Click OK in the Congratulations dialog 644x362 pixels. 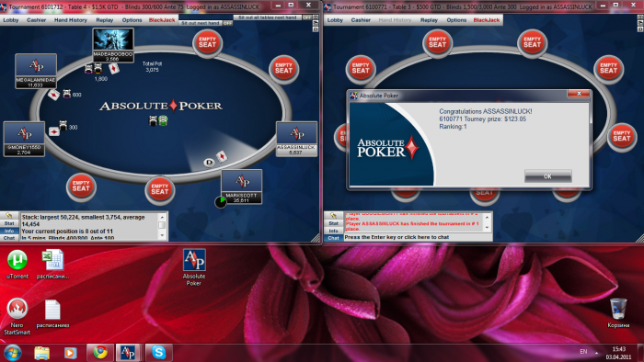tap(548, 176)
